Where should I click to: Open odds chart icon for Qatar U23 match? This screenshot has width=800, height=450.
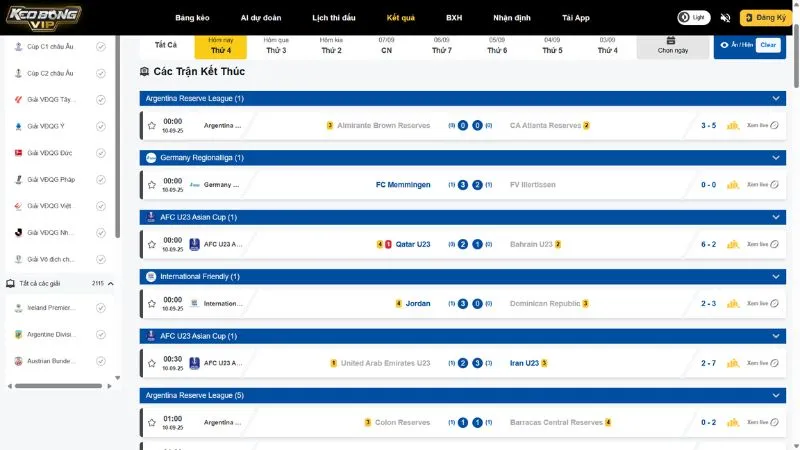pos(732,244)
